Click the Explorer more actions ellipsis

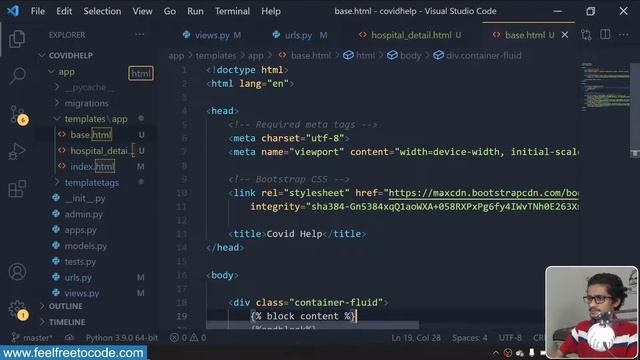(x=140, y=35)
